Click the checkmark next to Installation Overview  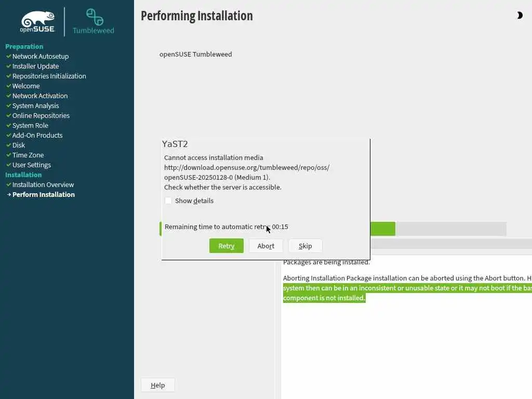8,184
